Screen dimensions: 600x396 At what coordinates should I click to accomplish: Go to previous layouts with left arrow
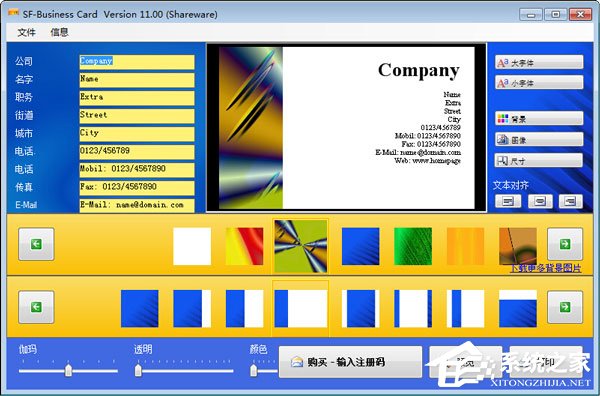(x=36, y=307)
